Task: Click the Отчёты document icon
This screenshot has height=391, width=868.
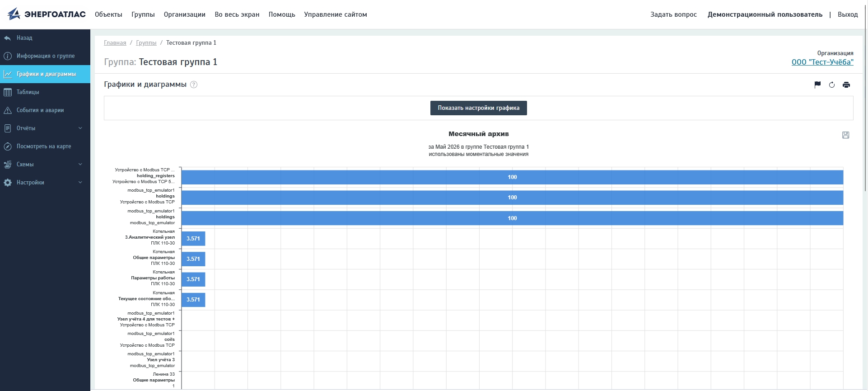Action: tap(8, 128)
